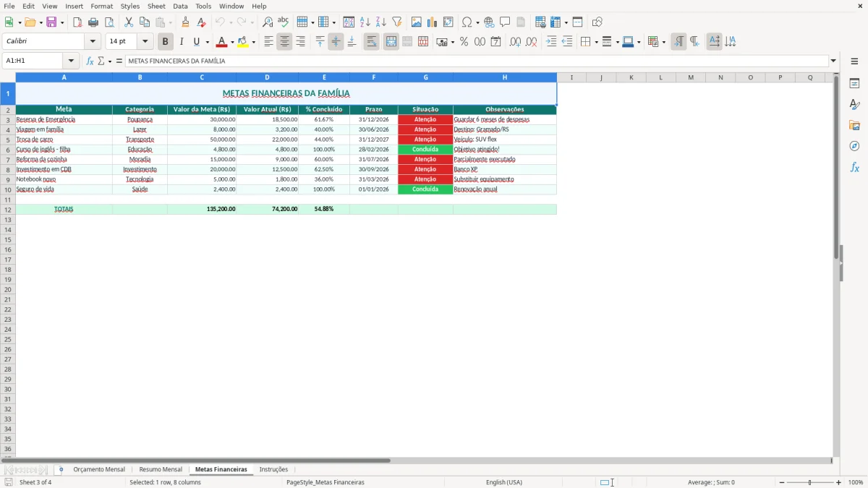Click the vertical scrollbar

pos(837,264)
